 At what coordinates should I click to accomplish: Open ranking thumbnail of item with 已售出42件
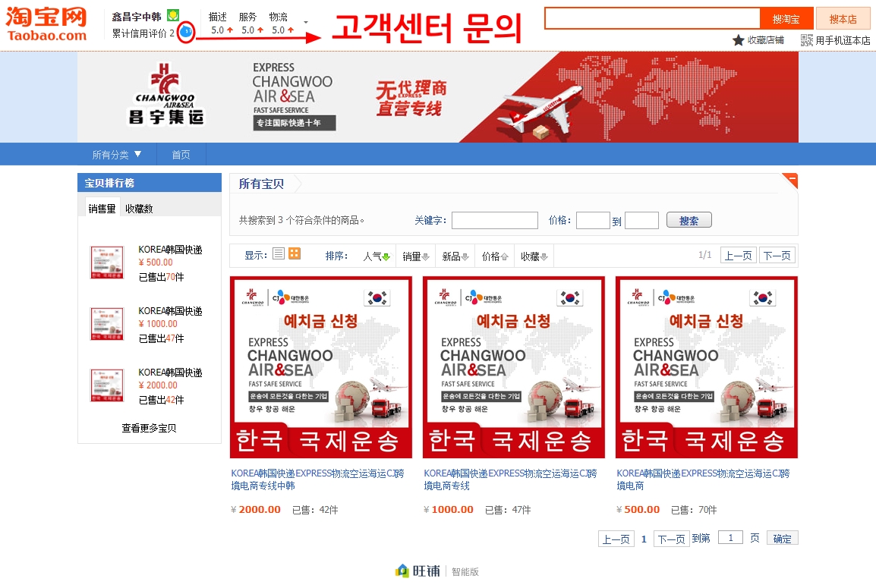coord(107,385)
